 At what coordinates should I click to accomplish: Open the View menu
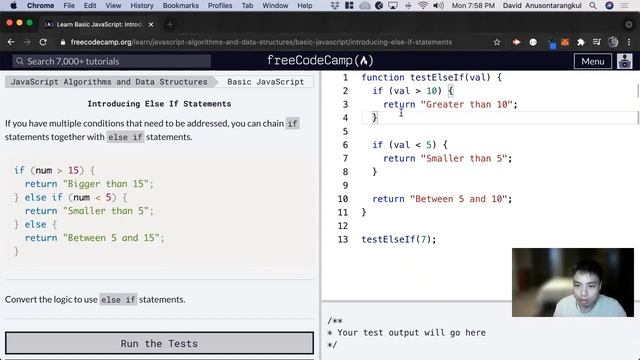(113, 5)
